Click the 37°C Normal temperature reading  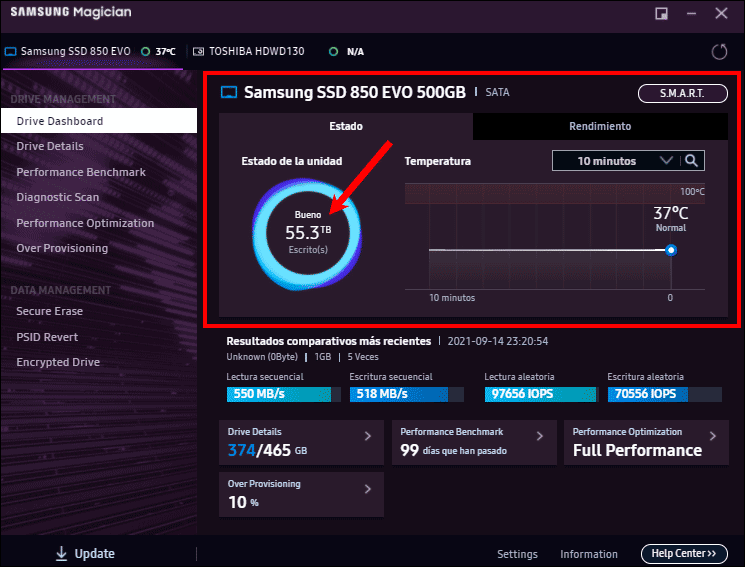tap(670, 218)
